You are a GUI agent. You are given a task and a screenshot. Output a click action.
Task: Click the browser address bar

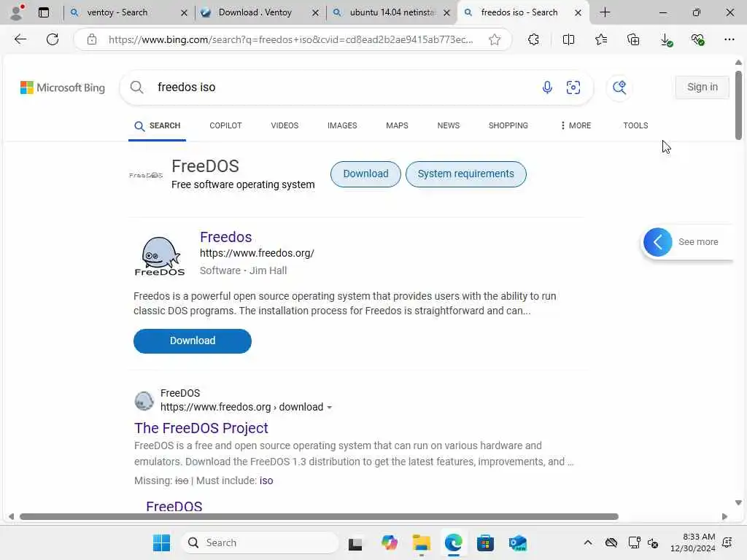pos(290,39)
